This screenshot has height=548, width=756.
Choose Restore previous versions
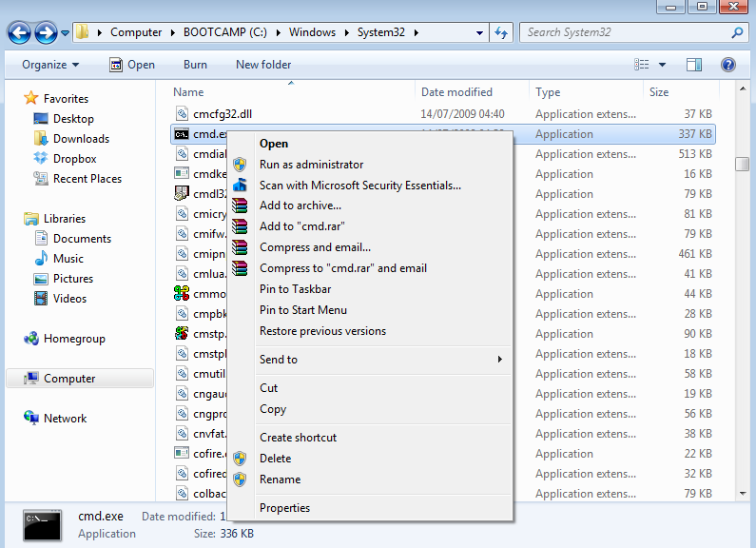pyautogui.click(x=322, y=331)
